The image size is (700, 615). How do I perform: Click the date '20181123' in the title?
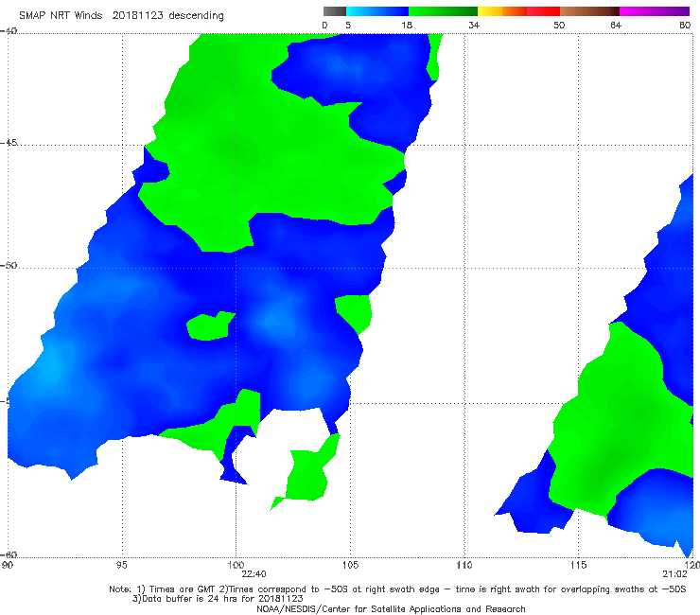coord(137,15)
